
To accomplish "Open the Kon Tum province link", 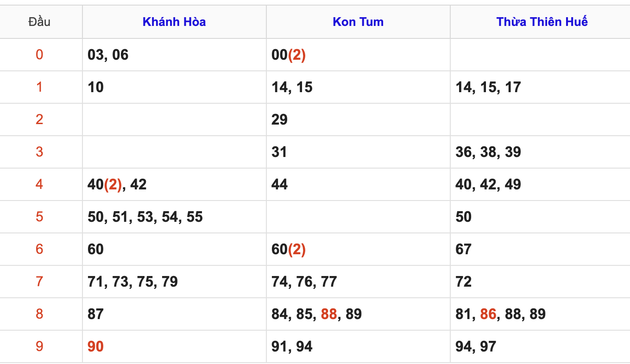I will (358, 22).
